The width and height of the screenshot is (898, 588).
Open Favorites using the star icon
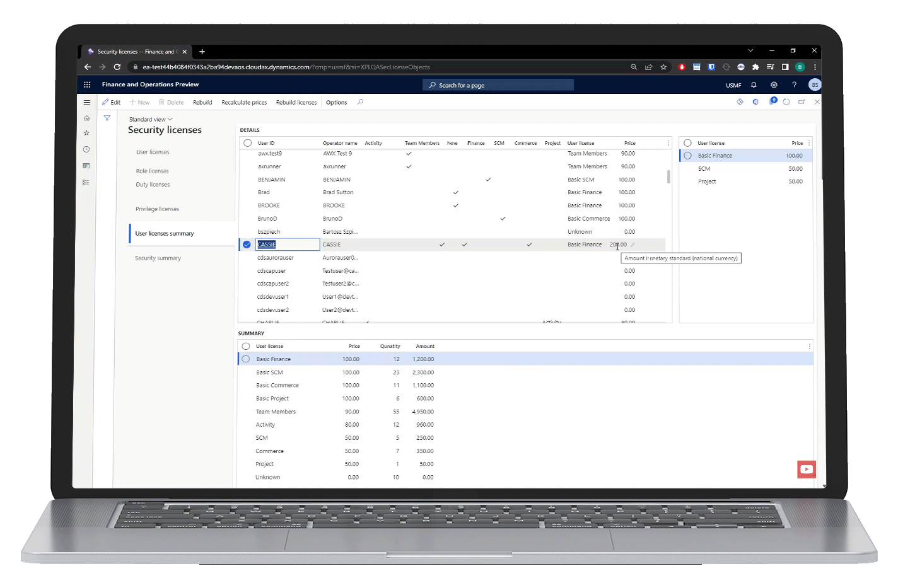[x=86, y=132]
